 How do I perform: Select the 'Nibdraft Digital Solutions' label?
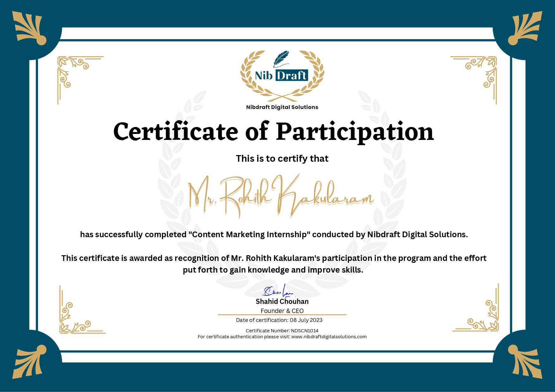[281, 107]
